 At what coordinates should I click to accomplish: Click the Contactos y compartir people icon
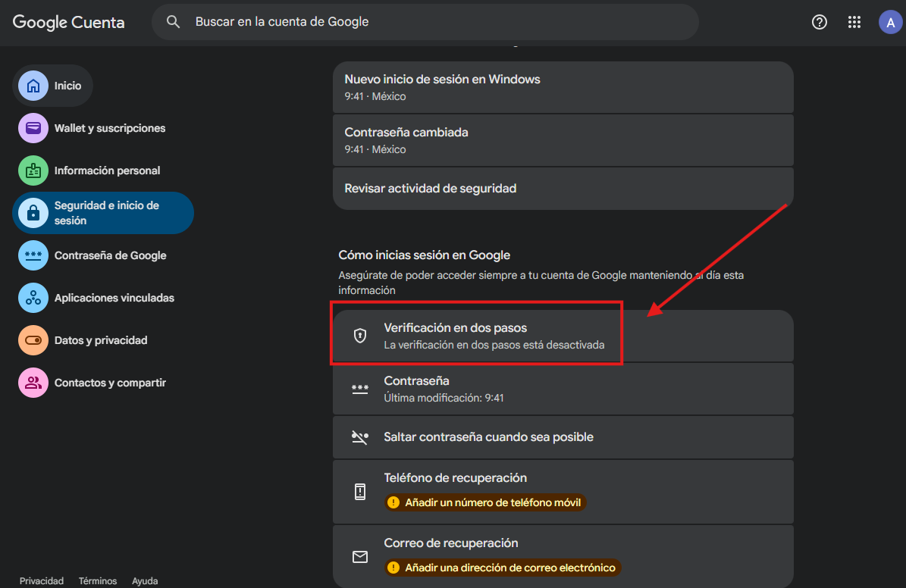33,383
